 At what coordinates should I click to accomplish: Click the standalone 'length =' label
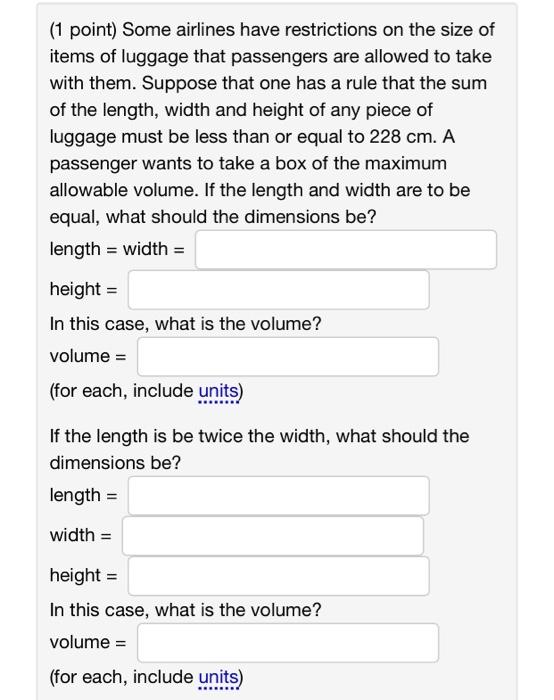tap(83, 495)
